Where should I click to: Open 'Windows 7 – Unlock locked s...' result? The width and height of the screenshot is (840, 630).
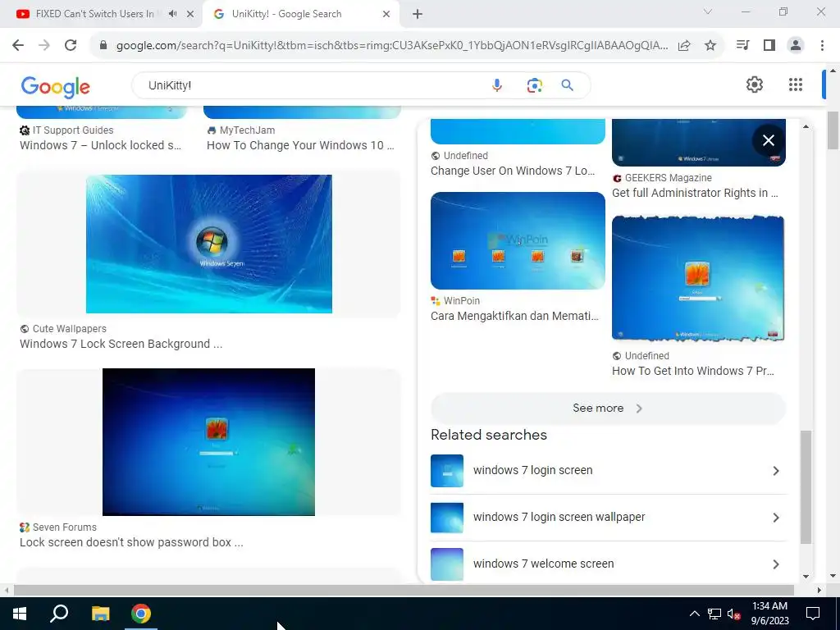[x=101, y=145]
